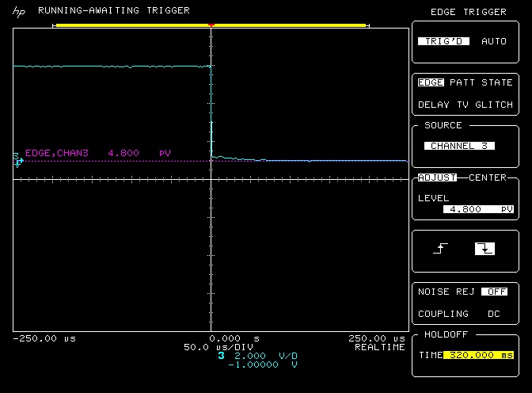Select PATT trigger mode

(x=462, y=82)
